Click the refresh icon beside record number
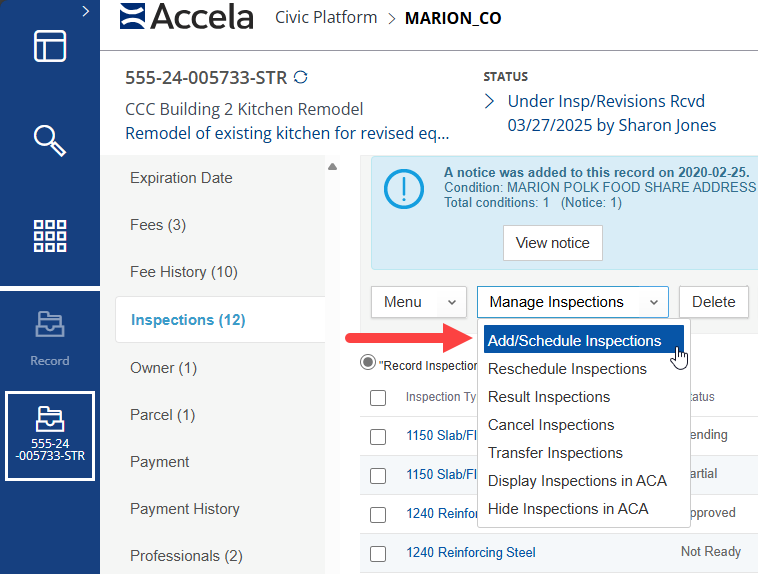The image size is (758, 574). click(300, 78)
